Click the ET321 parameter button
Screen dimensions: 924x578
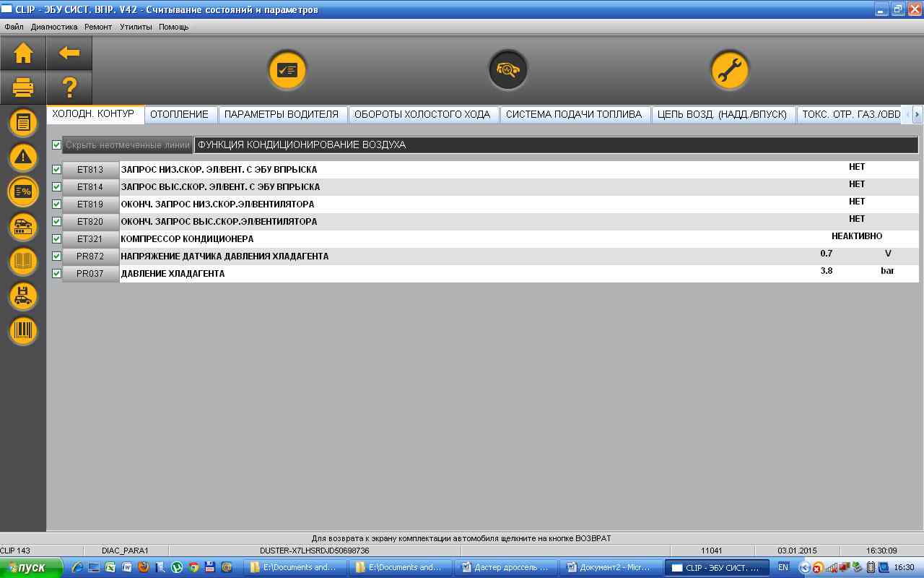[90, 239]
